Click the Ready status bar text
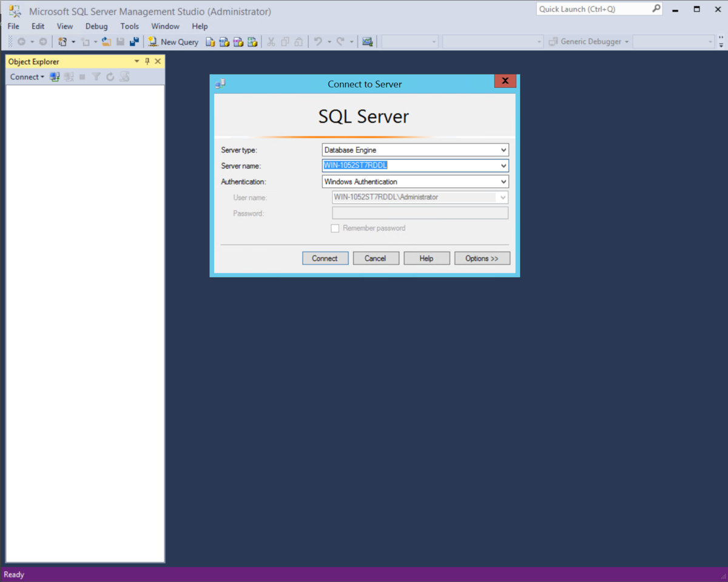This screenshot has width=728, height=582. click(14, 575)
